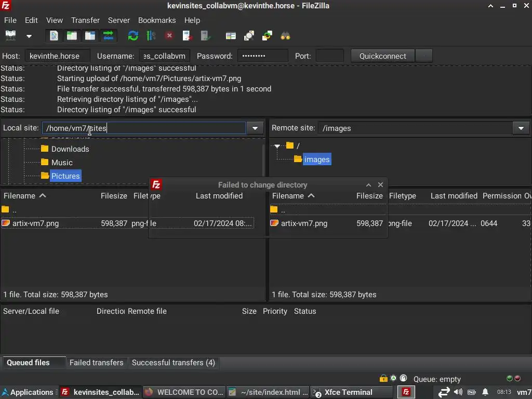The height and width of the screenshot is (399, 532).
Task: Click the Host input field
Action: click(x=58, y=56)
